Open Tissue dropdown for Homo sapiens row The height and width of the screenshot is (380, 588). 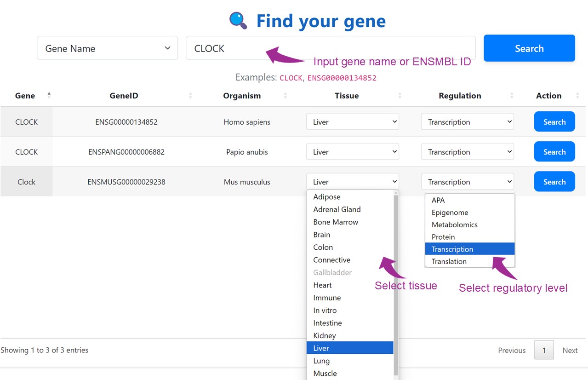tap(352, 122)
